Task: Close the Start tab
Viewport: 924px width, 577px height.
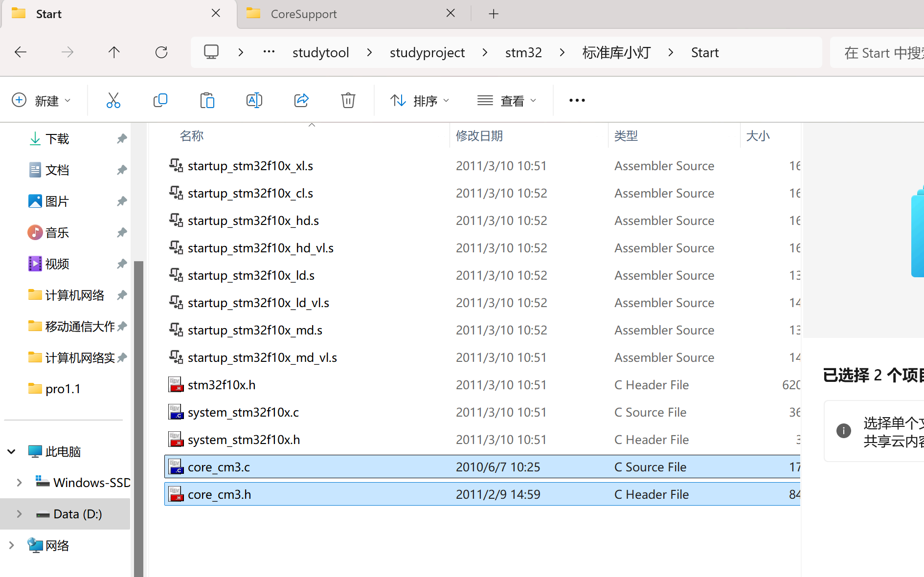Action: [216, 13]
